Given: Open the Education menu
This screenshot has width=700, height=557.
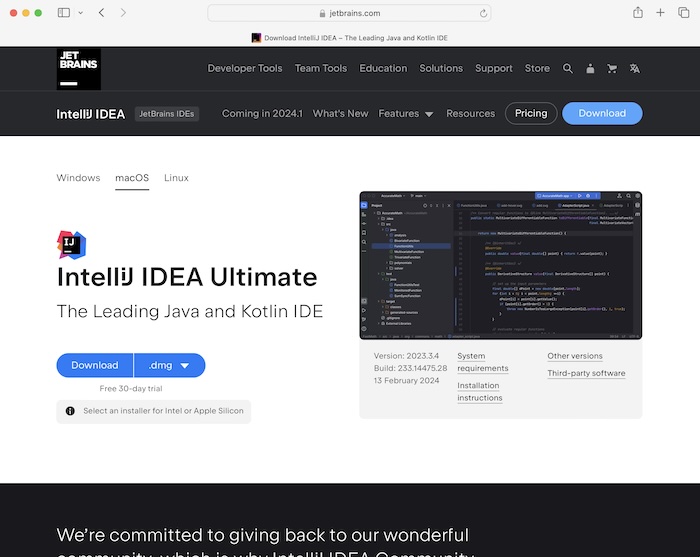Looking at the screenshot, I should point(383,68).
